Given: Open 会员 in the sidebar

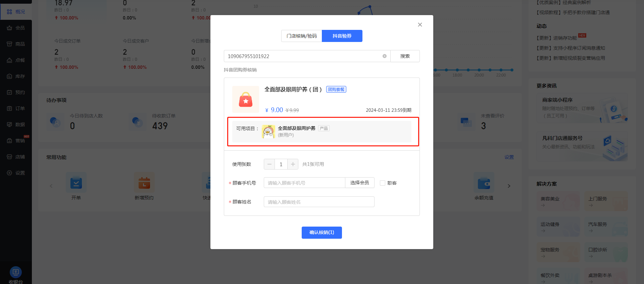Looking at the screenshot, I should (x=16, y=28).
